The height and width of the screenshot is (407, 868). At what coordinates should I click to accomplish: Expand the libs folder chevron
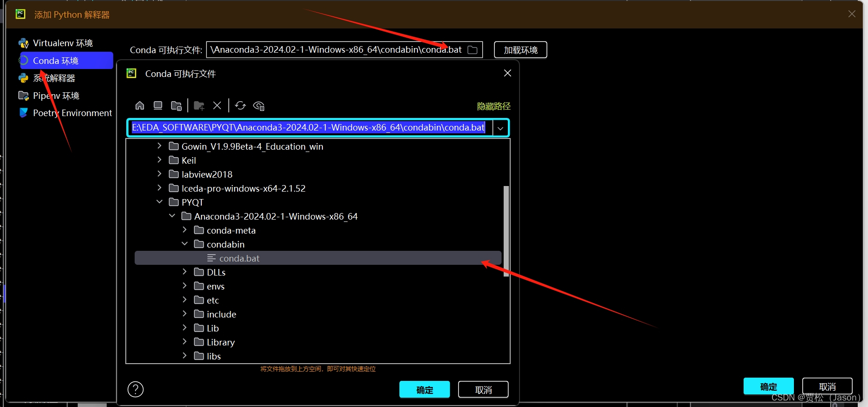pos(185,356)
